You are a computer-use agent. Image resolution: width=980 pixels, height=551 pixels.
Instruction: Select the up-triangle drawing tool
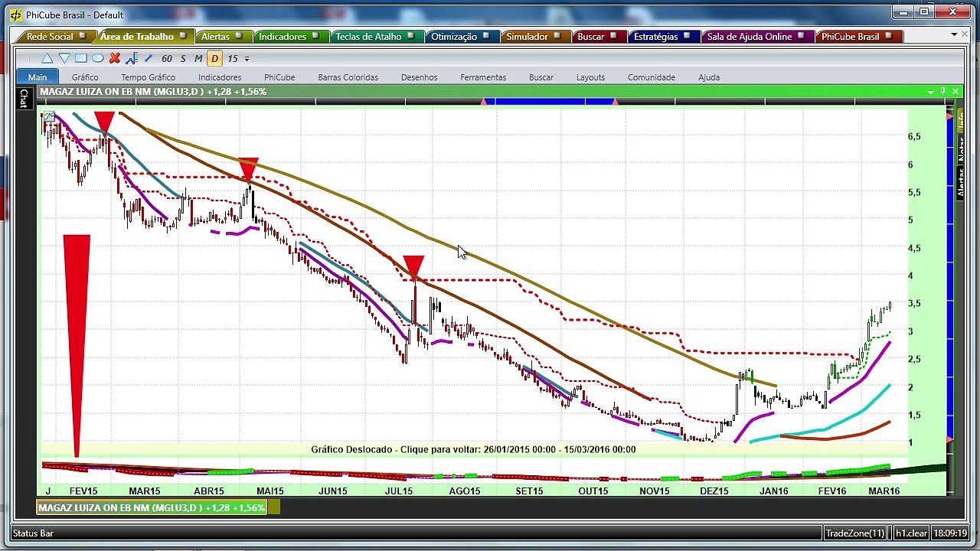coord(47,58)
